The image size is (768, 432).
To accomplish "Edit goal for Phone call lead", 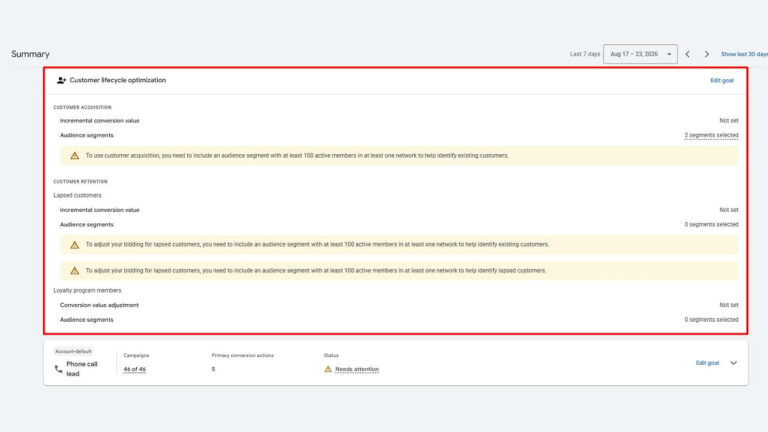I will point(707,363).
